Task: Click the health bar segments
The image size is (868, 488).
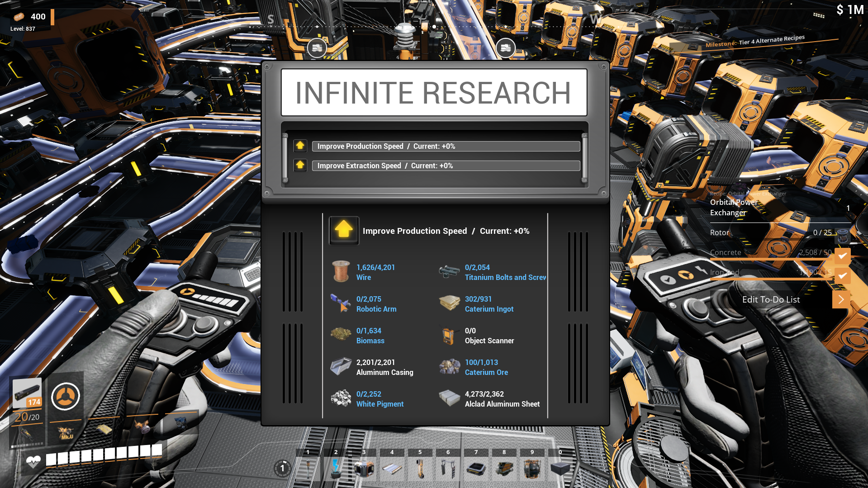Action: [104, 455]
